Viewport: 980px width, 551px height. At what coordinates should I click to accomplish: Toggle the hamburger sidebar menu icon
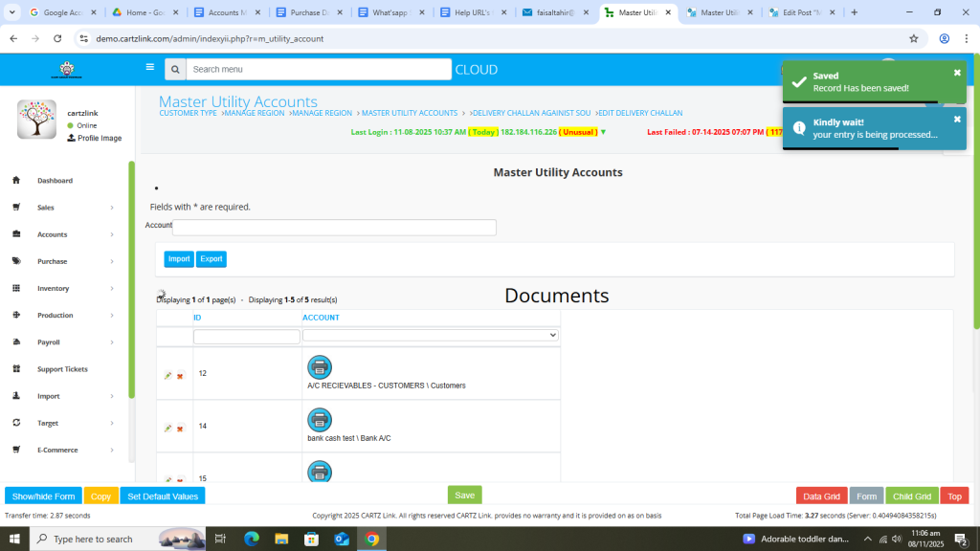pyautogui.click(x=149, y=68)
